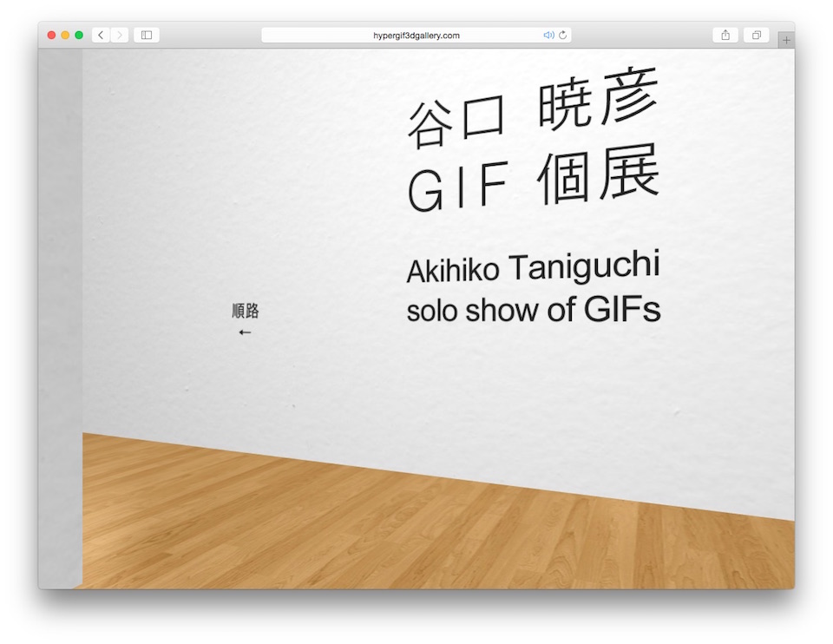Show all tabs overview
833x644 pixels.
coord(757,36)
